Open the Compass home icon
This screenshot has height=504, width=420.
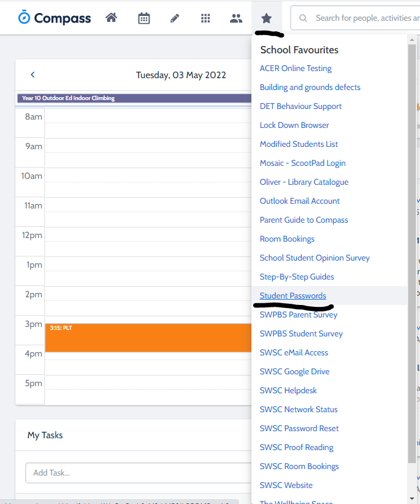click(x=111, y=18)
